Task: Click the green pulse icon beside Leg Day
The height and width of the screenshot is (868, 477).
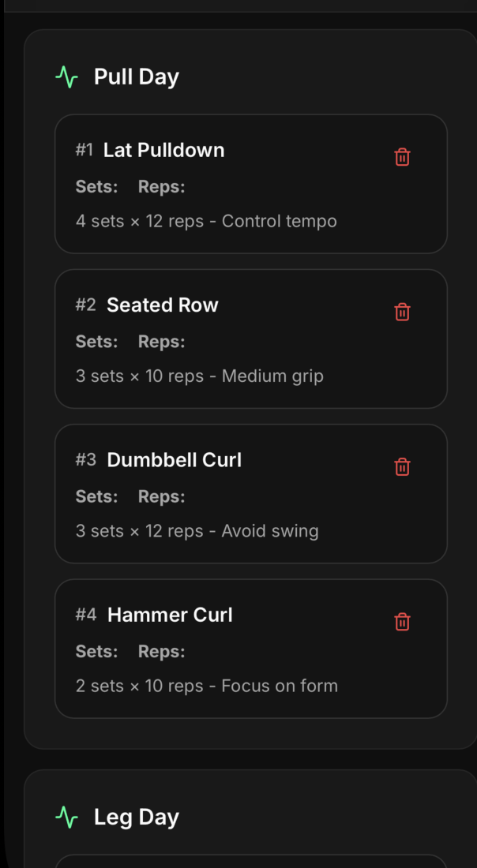Action: point(67,816)
